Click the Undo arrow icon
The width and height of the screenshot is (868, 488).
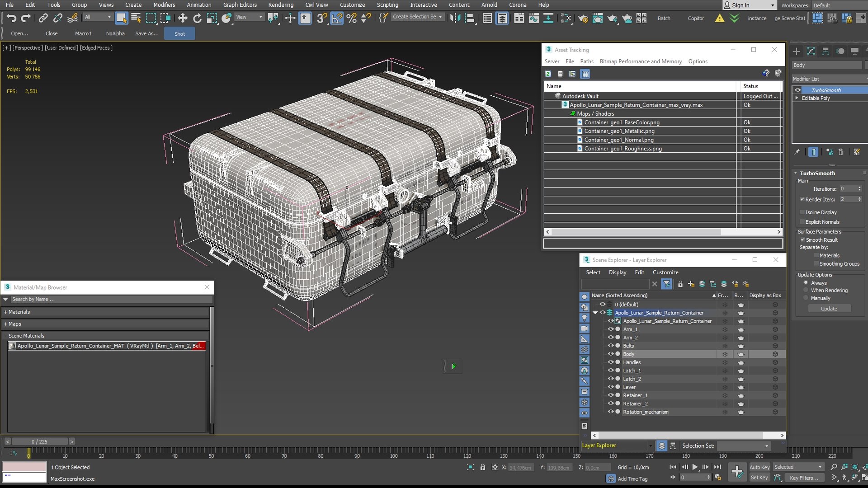coord(11,18)
